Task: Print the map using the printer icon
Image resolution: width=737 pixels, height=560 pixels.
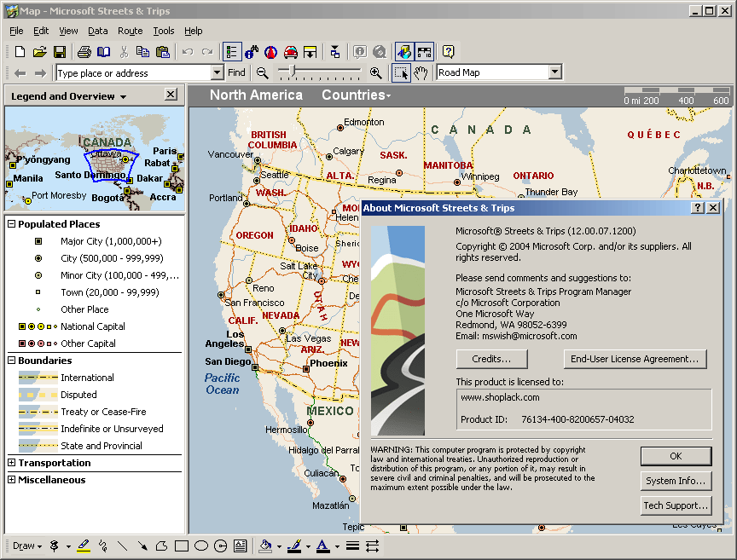Action: (84, 52)
